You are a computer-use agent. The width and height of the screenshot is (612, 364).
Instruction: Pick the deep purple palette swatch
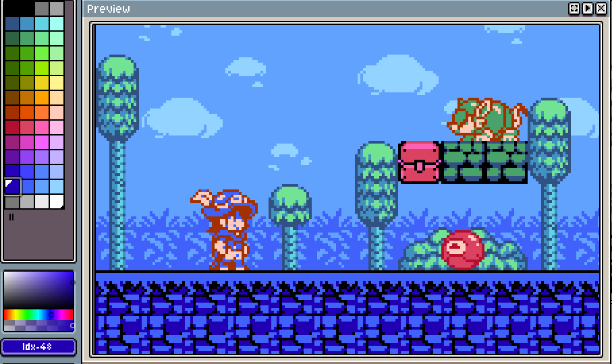[x=12, y=157]
